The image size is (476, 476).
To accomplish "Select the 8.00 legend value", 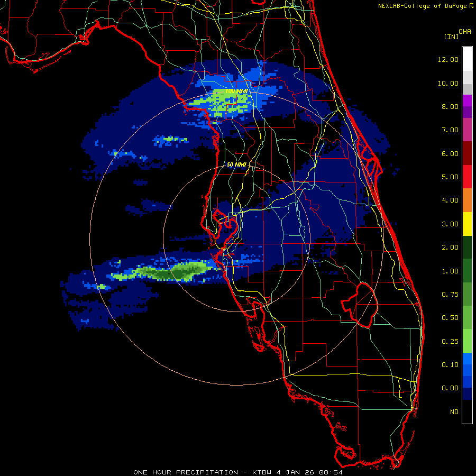I will (x=450, y=106).
